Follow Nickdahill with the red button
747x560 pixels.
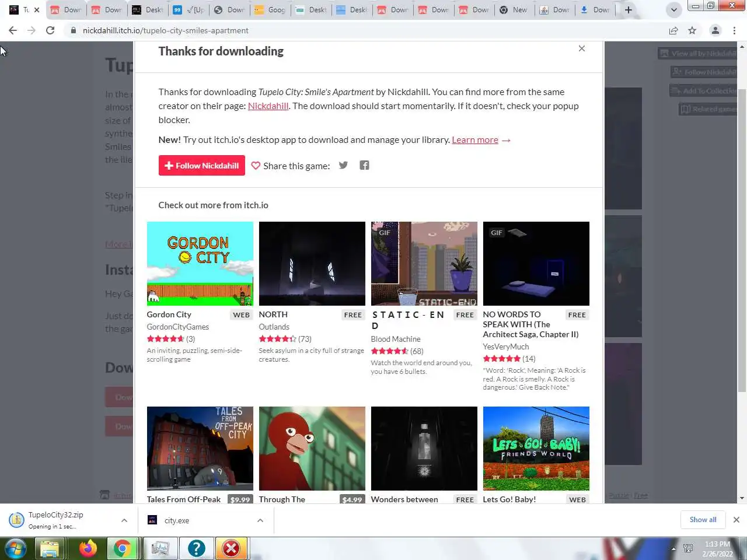[201, 166]
